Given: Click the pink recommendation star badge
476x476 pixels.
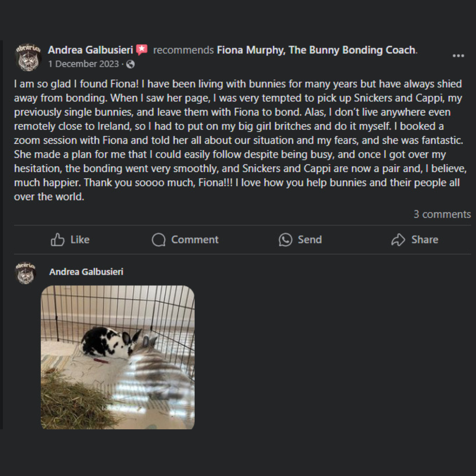Looking at the screenshot, I should pos(142,50).
